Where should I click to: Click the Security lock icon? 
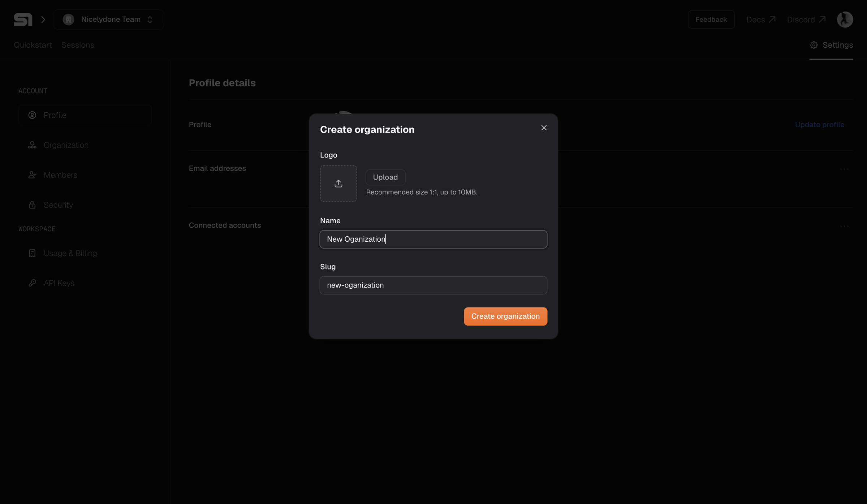pos(32,205)
